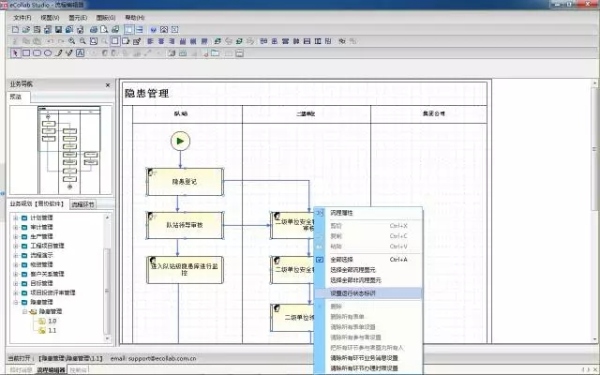Open the 帮助(H) menu
The height and width of the screenshot is (375, 600).
pos(135,18)
